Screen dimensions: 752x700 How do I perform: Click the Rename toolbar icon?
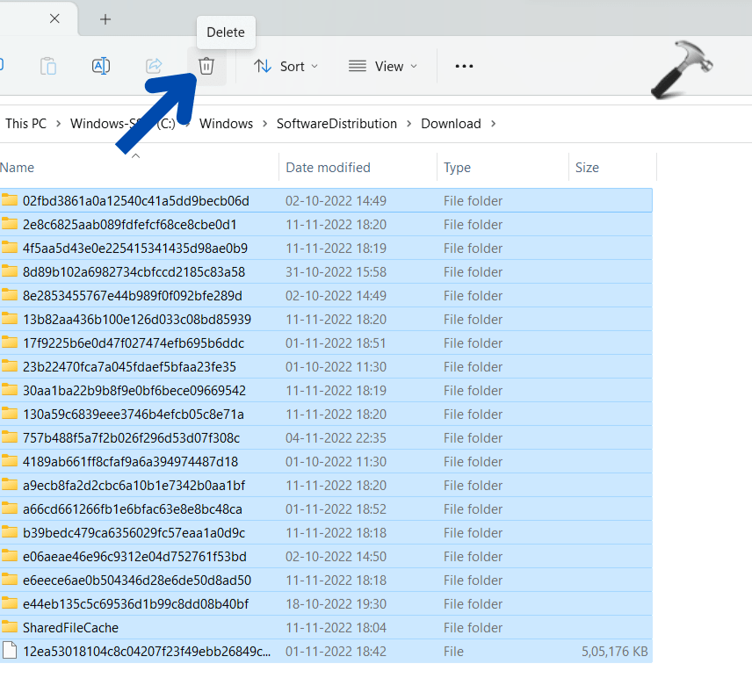pyautogui.click(x=101, y=66)
